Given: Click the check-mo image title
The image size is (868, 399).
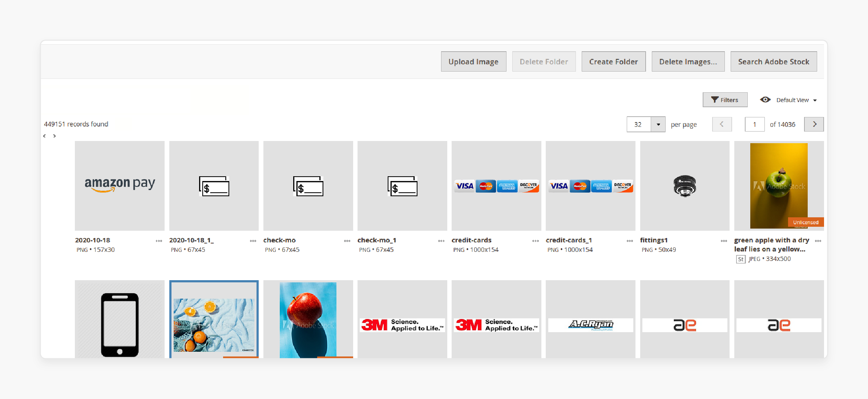Looking at the screenshot, I should point(279,240).
